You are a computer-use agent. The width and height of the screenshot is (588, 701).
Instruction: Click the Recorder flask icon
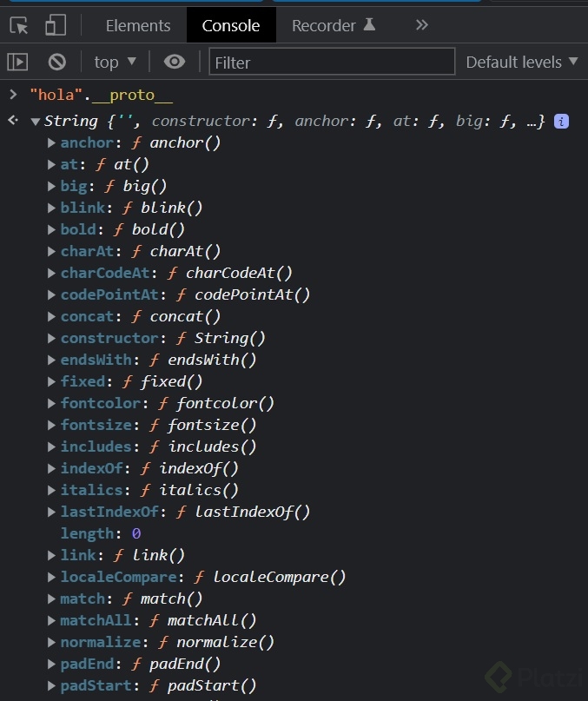coord(369,25)
